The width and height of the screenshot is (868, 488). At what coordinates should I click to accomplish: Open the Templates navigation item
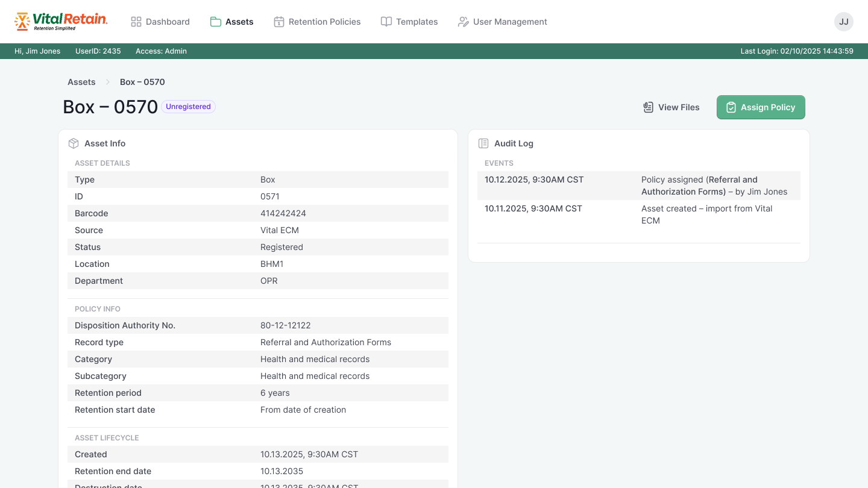[409, 22]
